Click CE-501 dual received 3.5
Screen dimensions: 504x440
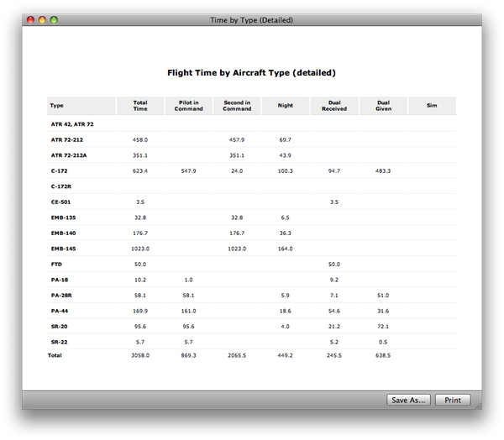click(x=334, y=202)
